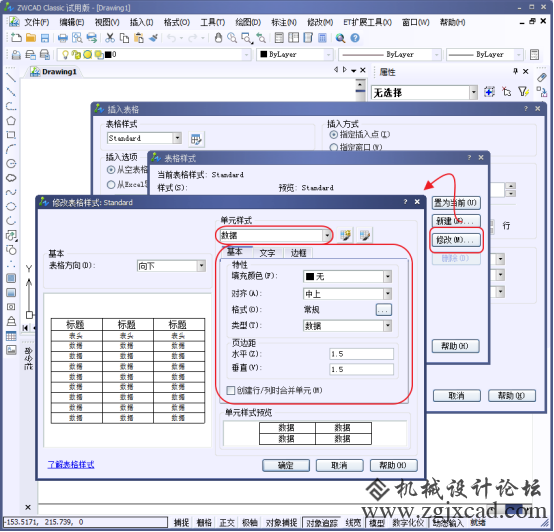The height and width of the screenshot is (532, 554).
Task: Select the 从空表格 radio option
Action: pyautogui.click(x=111, y=170)
